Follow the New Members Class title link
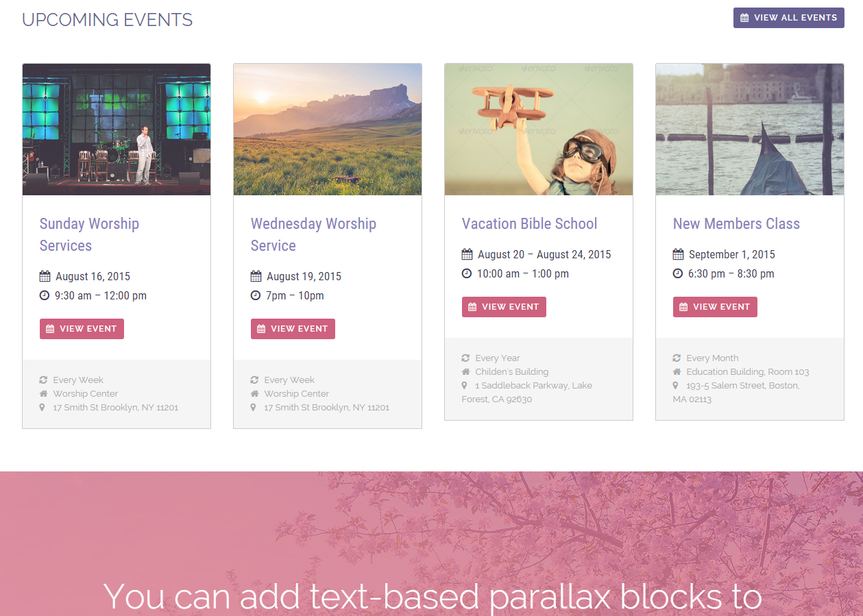Image resolution: width=863 pixels, height=616 pixels. (x=736, y=224)
